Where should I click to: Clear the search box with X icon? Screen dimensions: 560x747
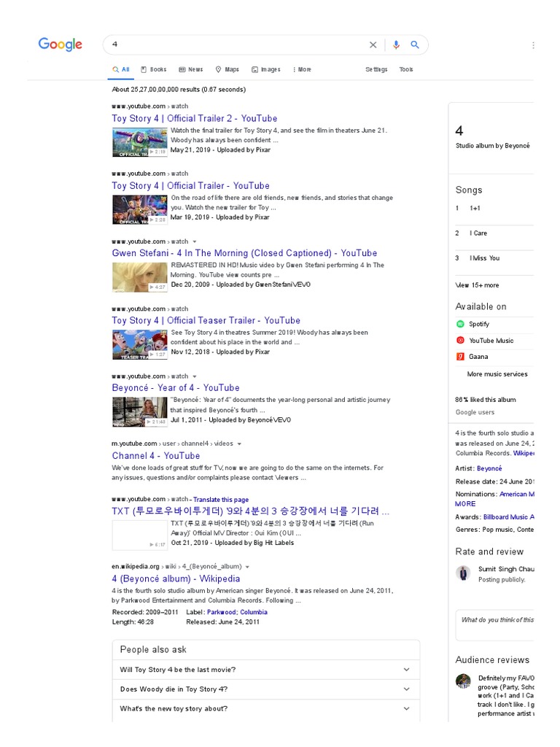pos(373,44)
